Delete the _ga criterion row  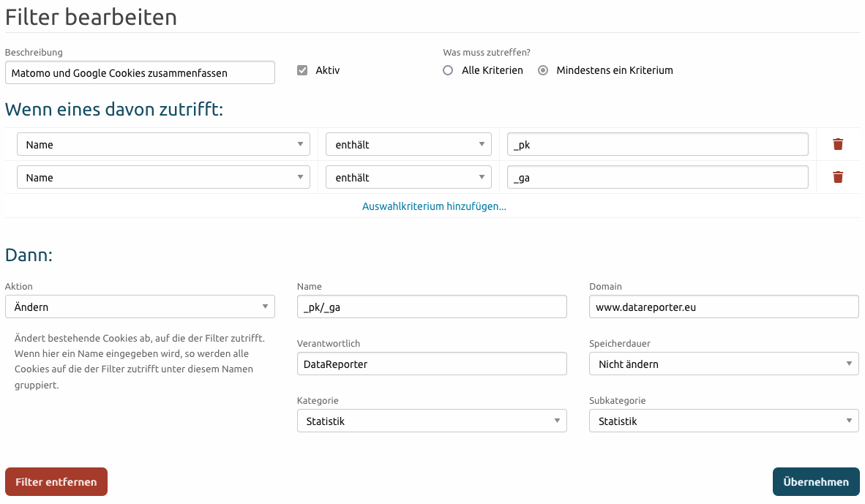(837, 178)
